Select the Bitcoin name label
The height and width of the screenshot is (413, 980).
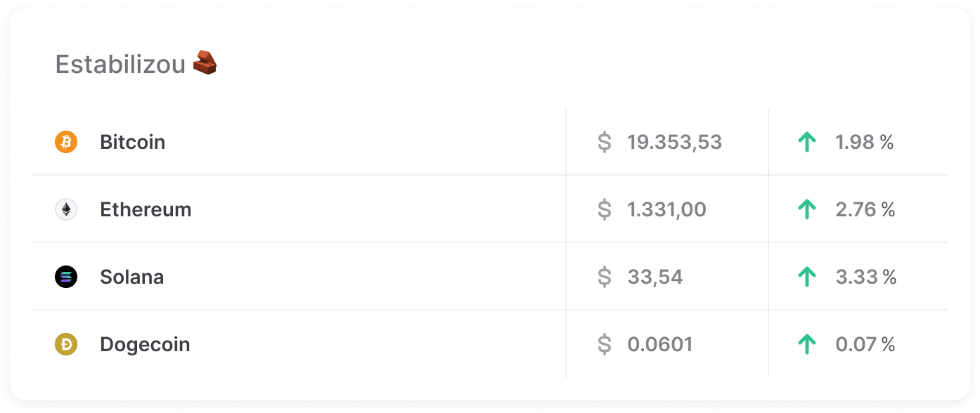pos(133,141)
